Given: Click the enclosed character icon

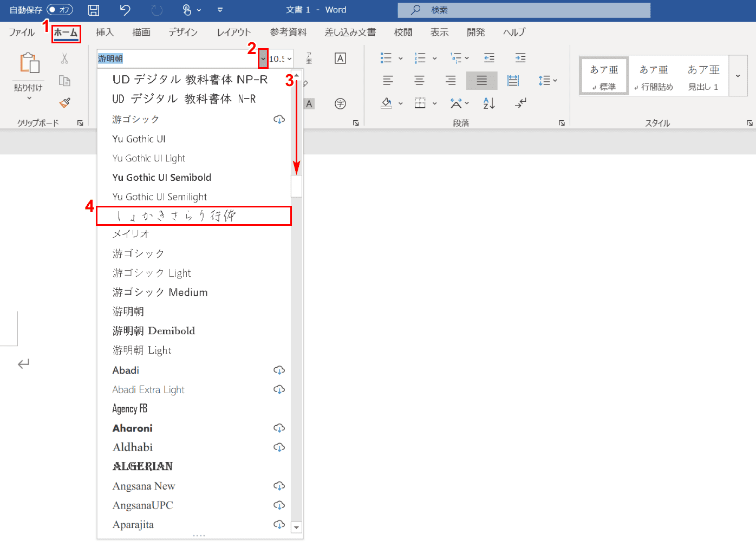Looking at the screenshot, I should coord(340,103).
